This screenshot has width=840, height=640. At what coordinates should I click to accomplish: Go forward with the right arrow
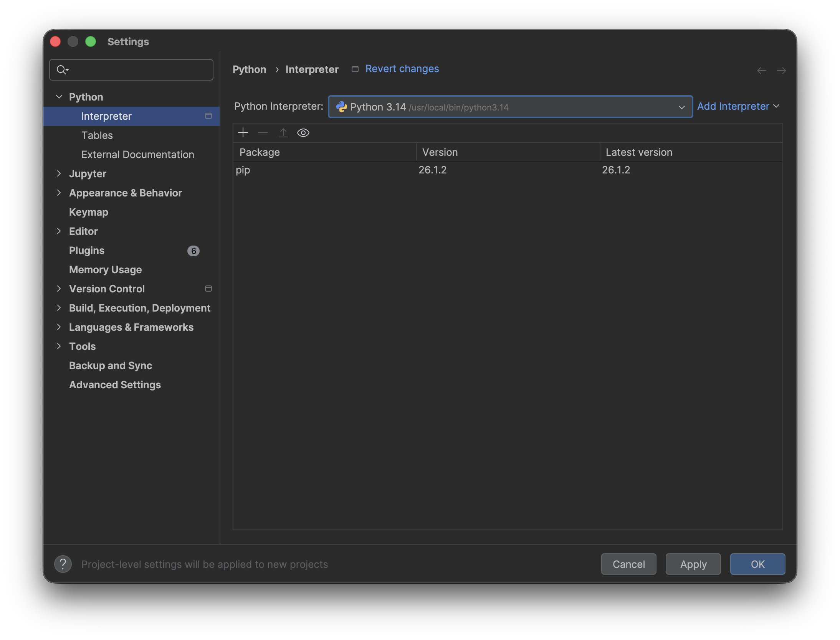tap(781, 71)
